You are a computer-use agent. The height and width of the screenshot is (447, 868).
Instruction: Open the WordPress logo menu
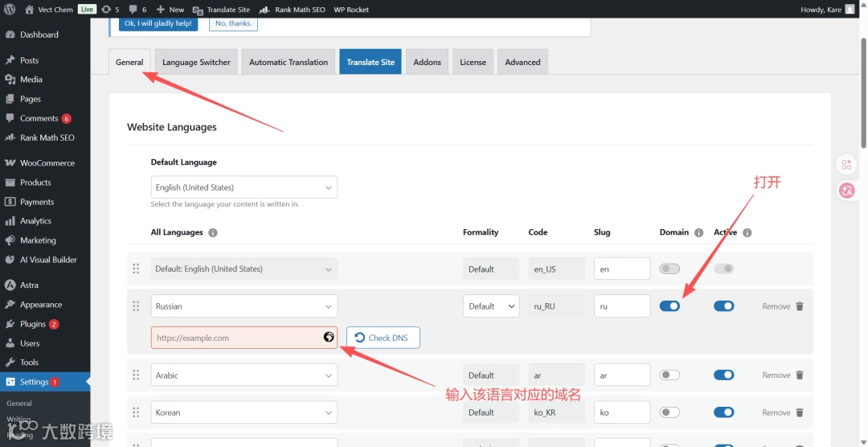(x=10, y=10)
